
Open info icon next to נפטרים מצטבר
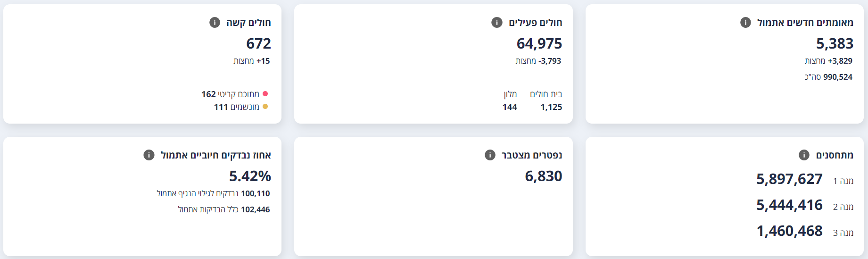point(490,155)
